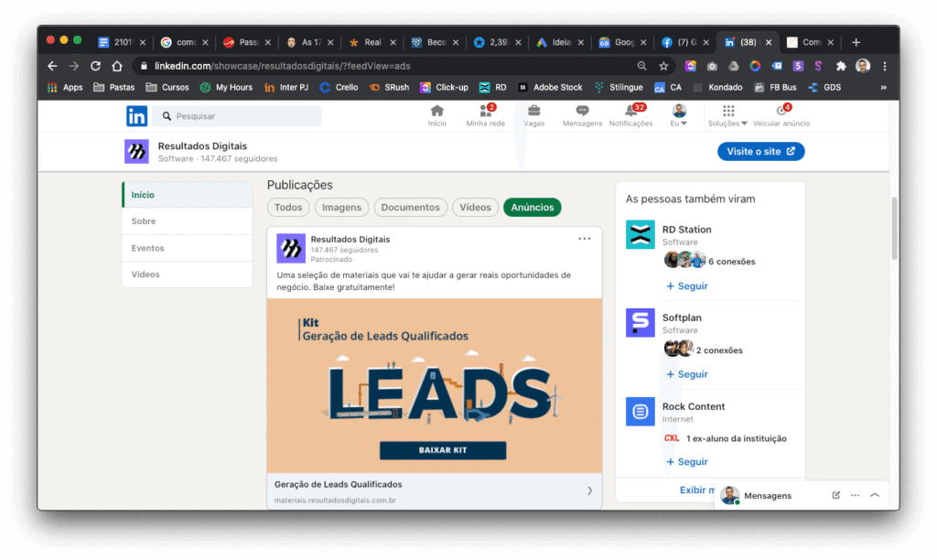Follow Softplan with Seguir
Viewport: 937px width, 560px height.
click(686, 374)
